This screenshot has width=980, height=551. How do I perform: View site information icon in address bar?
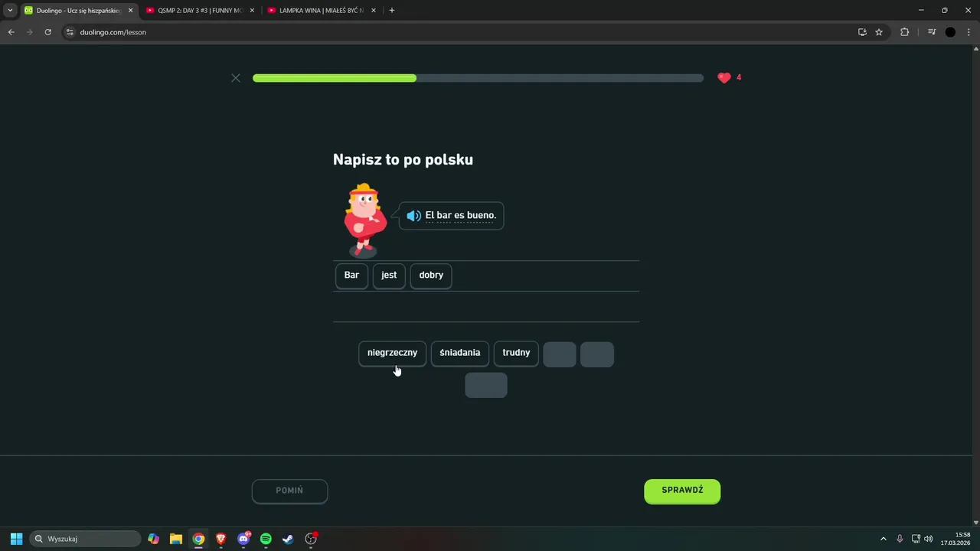(x=70, y=32)
